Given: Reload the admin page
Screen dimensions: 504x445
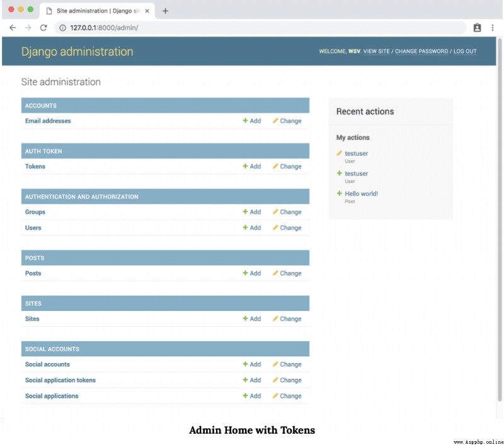Looking at the screenshot, I should [x=43, y=28].
